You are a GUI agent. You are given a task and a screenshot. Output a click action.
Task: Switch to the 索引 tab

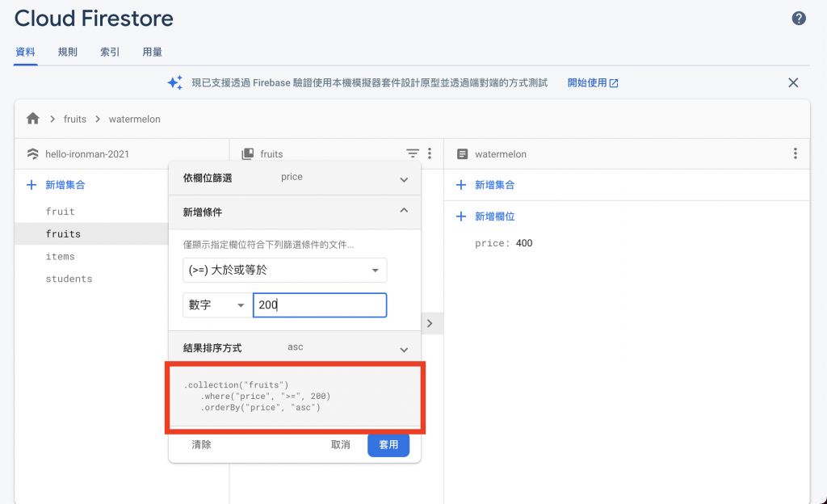point(110,52)
